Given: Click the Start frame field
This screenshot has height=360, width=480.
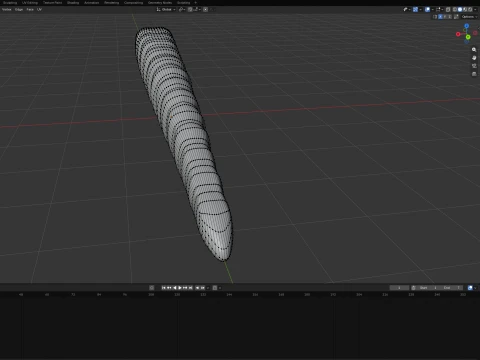Looking at the screenshot, I should tap(428, 288).
